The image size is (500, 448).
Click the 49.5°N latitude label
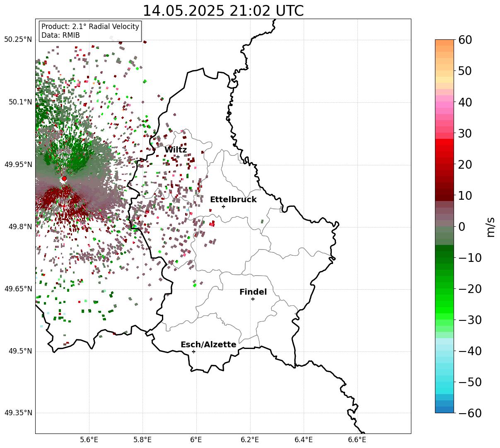(x=20, y=351)
